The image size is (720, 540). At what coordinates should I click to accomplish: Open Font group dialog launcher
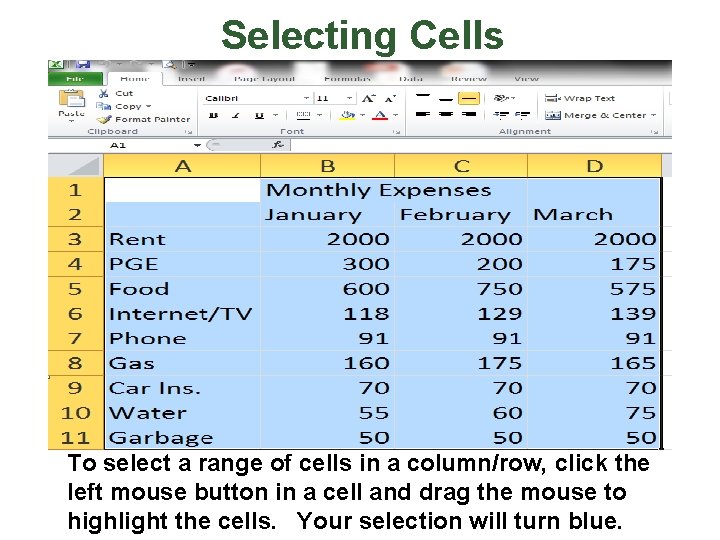(396, 132)
